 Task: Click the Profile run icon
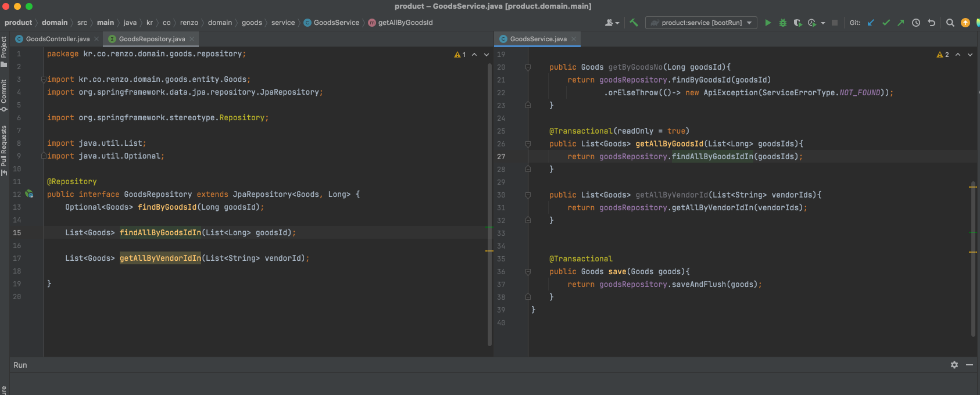click(812, 23)
